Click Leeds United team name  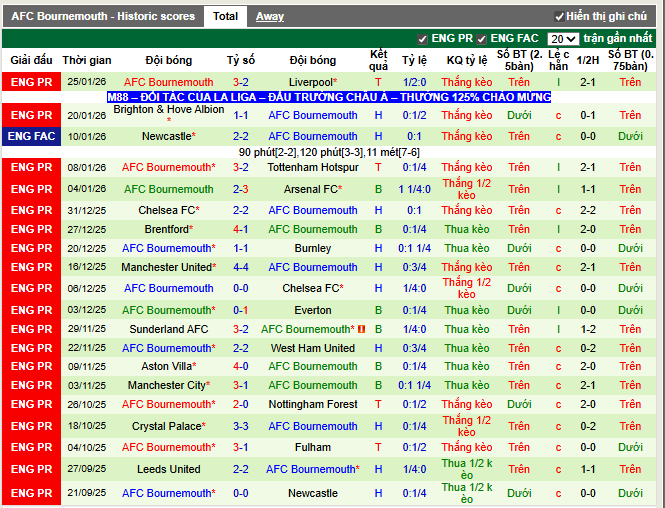point(168,469)
